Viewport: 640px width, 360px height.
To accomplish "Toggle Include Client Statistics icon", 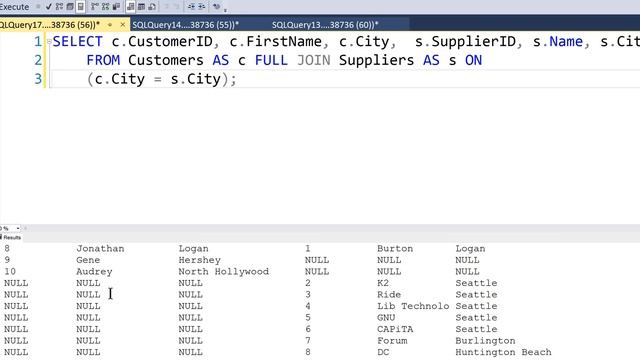I will [116, 7].
